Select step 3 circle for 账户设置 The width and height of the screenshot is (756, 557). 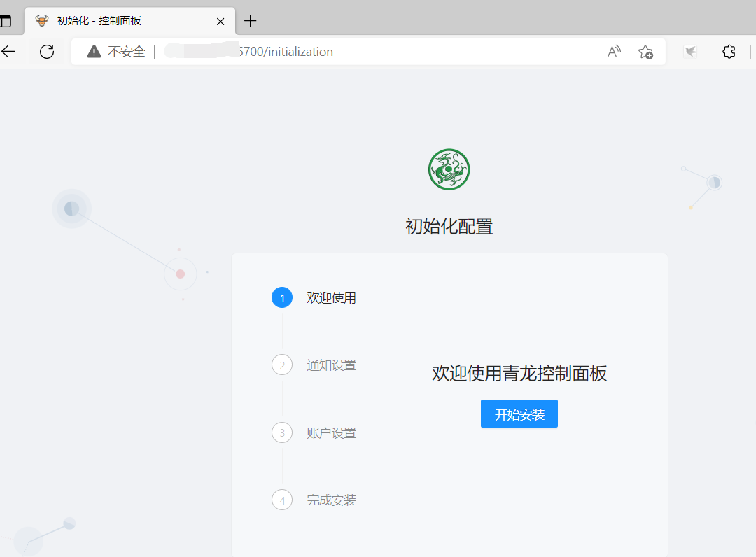(282, 432)
